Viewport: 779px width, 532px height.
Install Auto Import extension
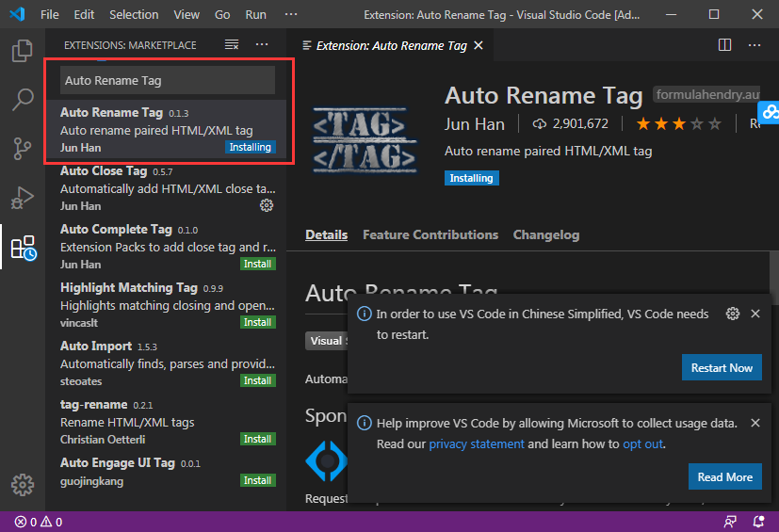click(257, 380)
